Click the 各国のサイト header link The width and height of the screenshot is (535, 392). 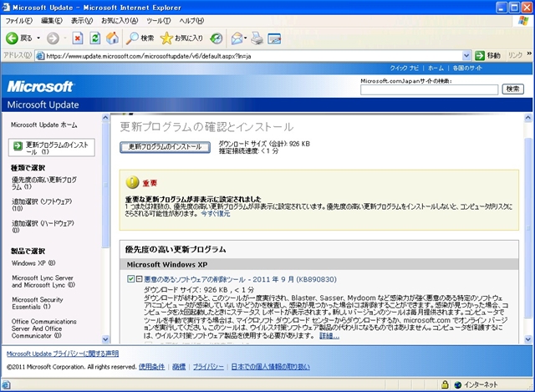pos(467,68)
